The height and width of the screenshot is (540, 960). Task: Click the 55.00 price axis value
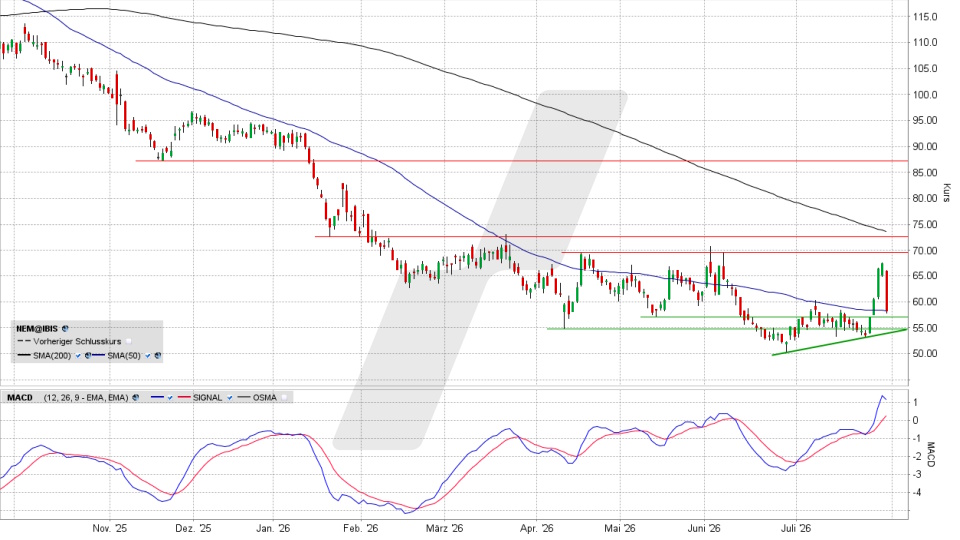click(x=925, y=328)
